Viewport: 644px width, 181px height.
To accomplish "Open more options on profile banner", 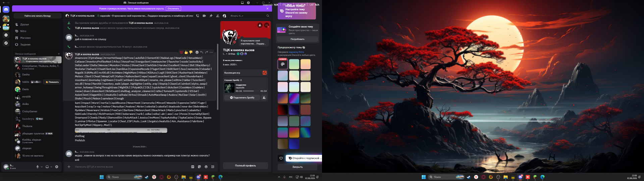I will (x=267, y=25).
